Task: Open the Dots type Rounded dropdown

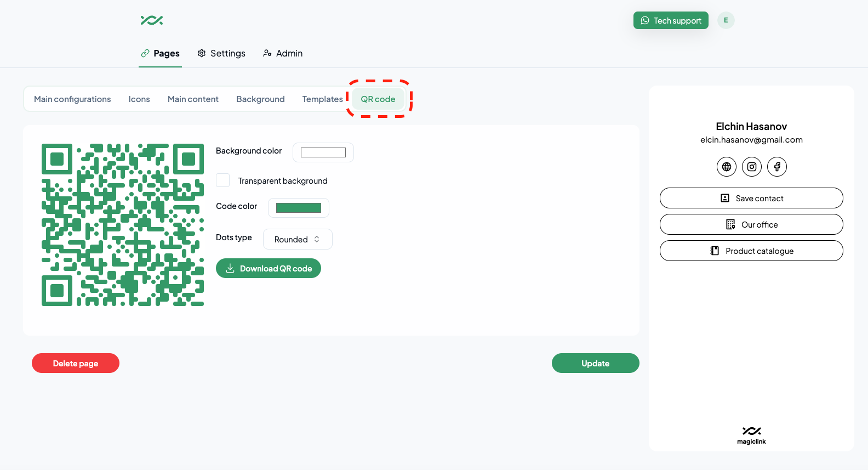Action: (x=298, y=239)
